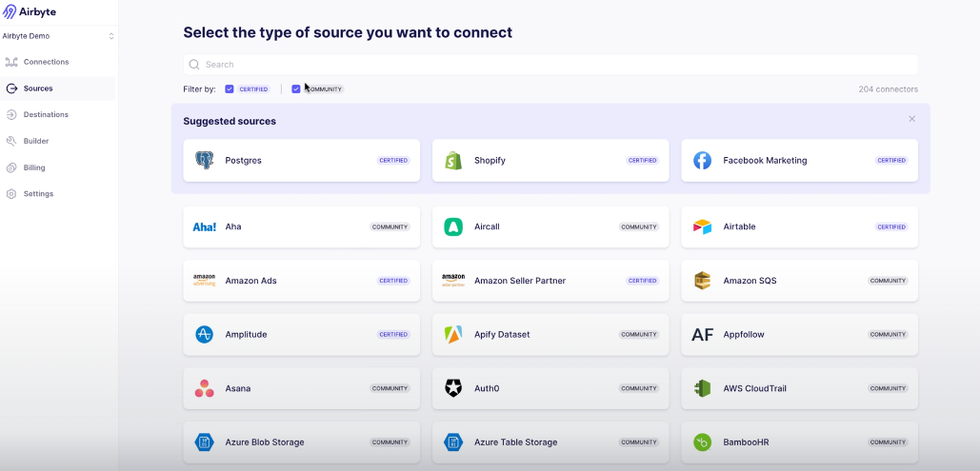Image resolution: width=980 pixels, height=471 pixels.
Task: Select the Facebook Marketing logo icon
Action: click(703, 161)
